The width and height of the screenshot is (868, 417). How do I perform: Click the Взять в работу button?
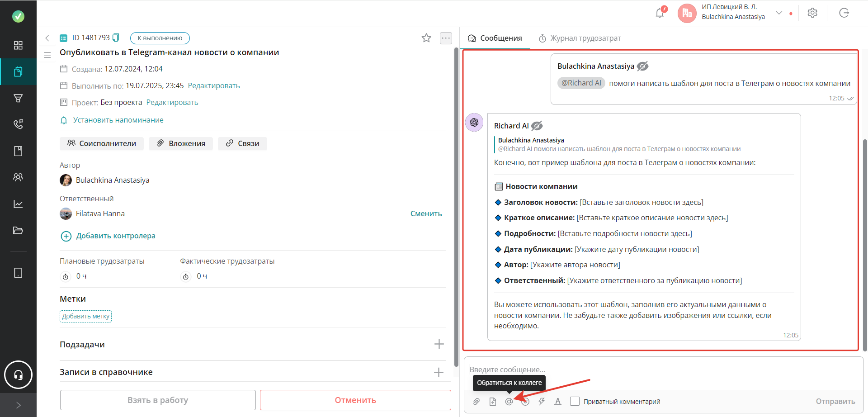click(158, 400)
